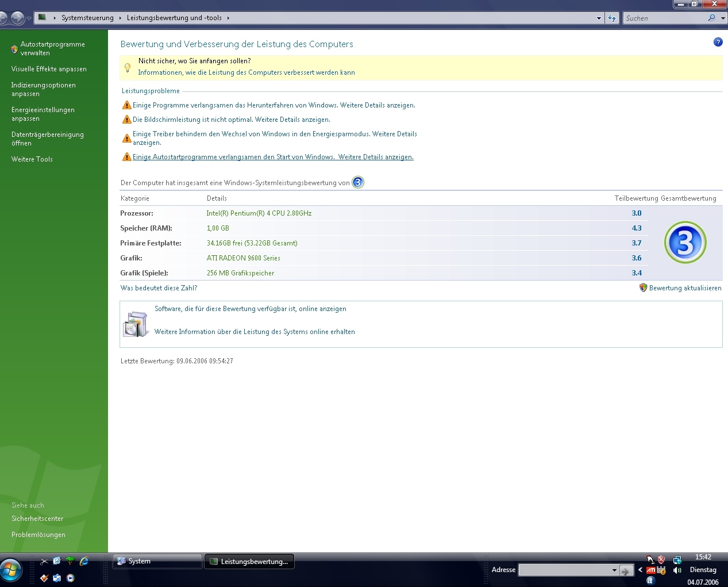The image size is (728, 587).
Task: Click the orange checkmark Quick Launch icon
Action: 44,578
